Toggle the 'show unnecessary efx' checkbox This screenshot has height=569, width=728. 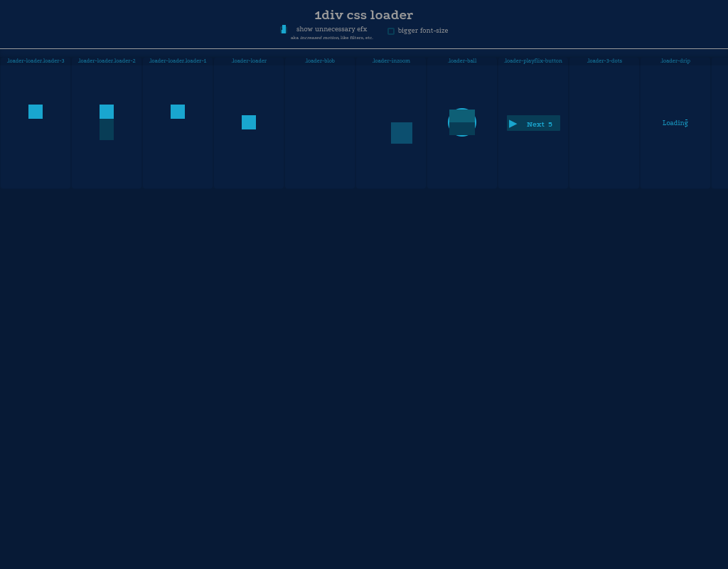284,30
